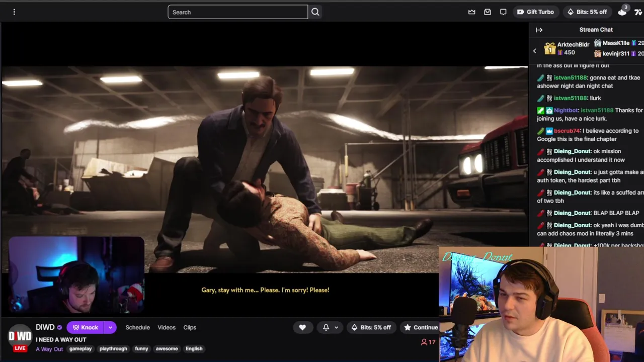Click the badge icon beside bscrub74
The image size is (644, 362).
click(x=549, y=131)
